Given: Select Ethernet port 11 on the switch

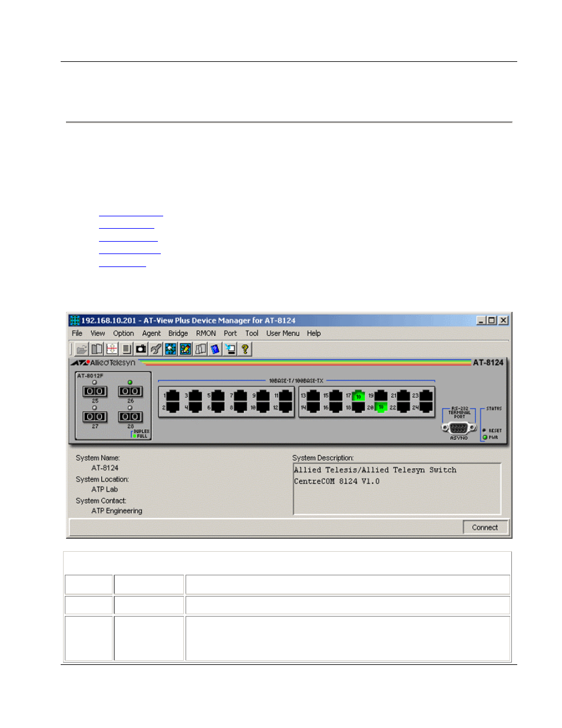Looking at the screenshot, I should (x=285, y=396).
